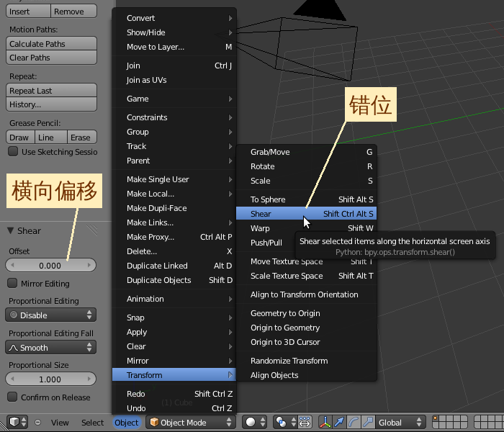Enable the rotate manipulator arc icon
Screen dimensions: 504x432
click(x=354, y=422)
